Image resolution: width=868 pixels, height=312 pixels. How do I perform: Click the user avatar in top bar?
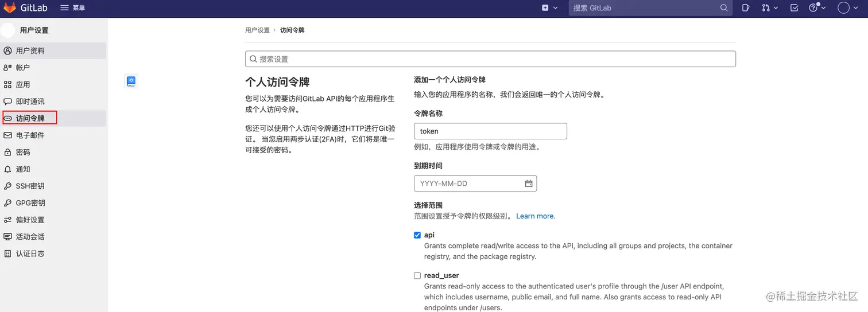coord(843,8)
